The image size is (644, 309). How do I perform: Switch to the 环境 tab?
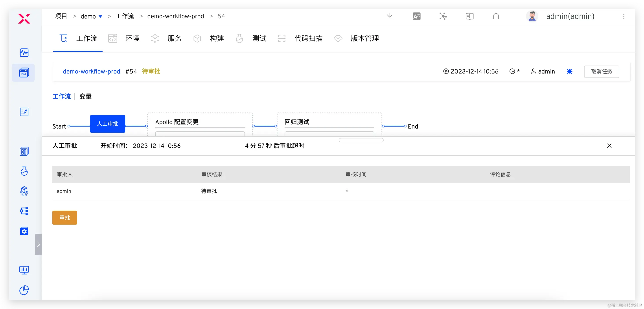[x=132, y=39]
